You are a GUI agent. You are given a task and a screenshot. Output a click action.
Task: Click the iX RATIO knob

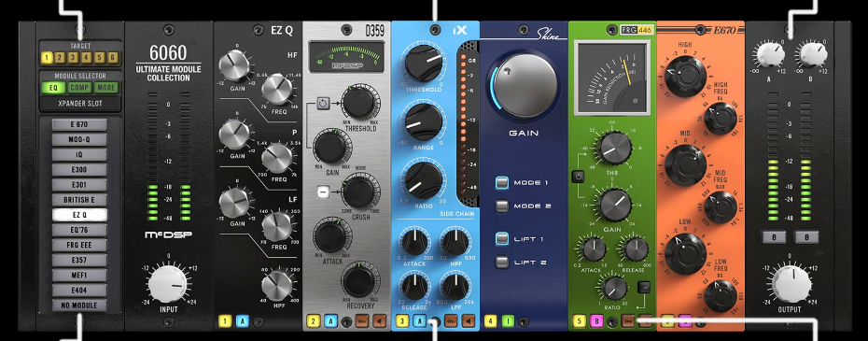tap(424, 180)
